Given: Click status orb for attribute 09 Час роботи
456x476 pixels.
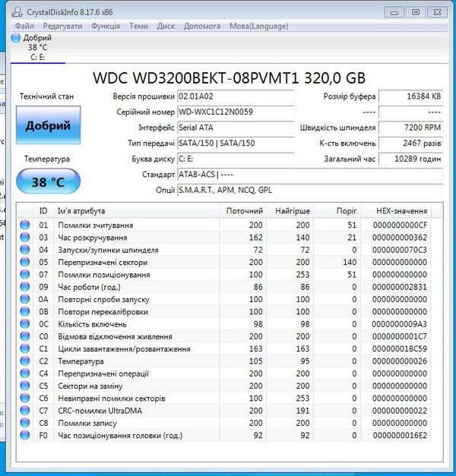Looking at the screenshot, I should [24, 287].
